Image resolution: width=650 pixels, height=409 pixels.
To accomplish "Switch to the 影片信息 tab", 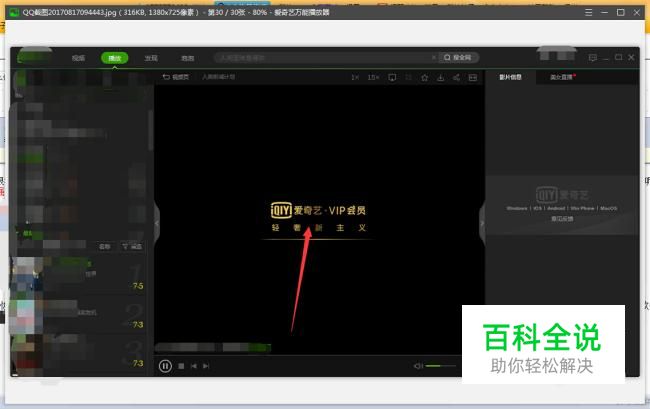I will (510, 77).
